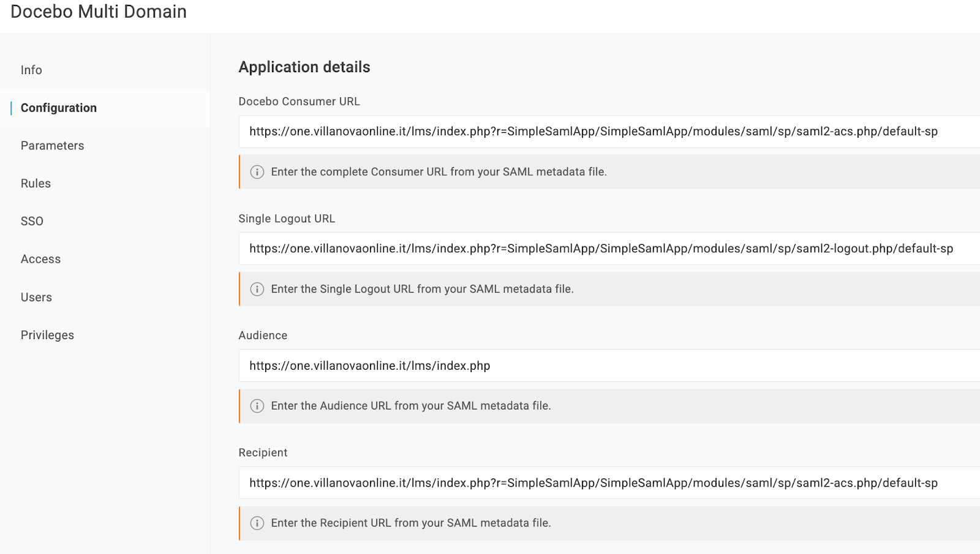Open the Access section
The width and height of the screenshot is (980, 554).
pos(40,259)
